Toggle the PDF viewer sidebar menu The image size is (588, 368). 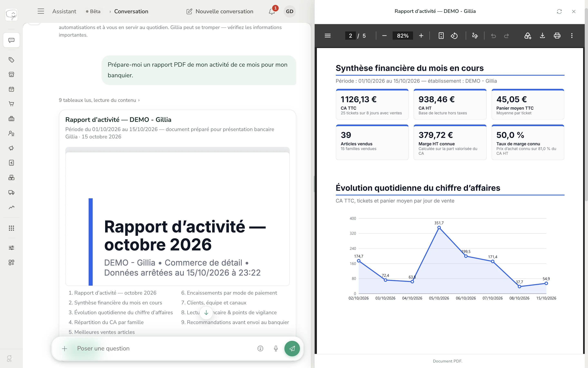[x=327, y=36]
